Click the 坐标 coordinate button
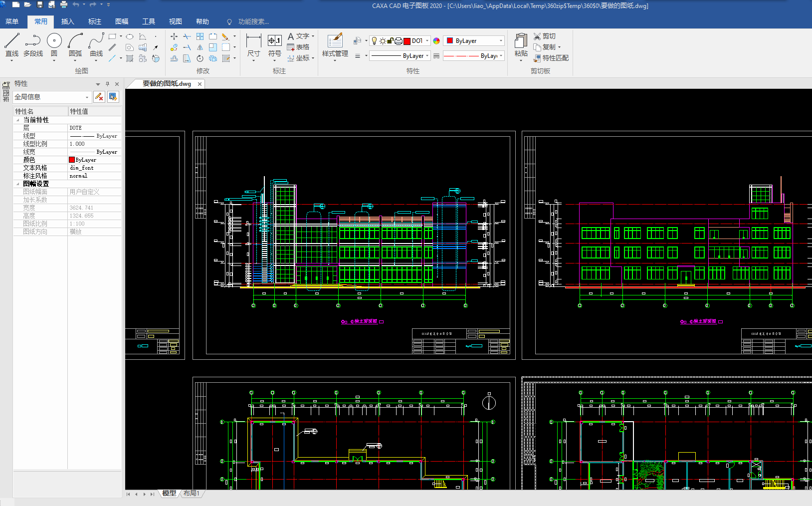The height and width of the screenshot is (506, 812). [x=298, y=58]
